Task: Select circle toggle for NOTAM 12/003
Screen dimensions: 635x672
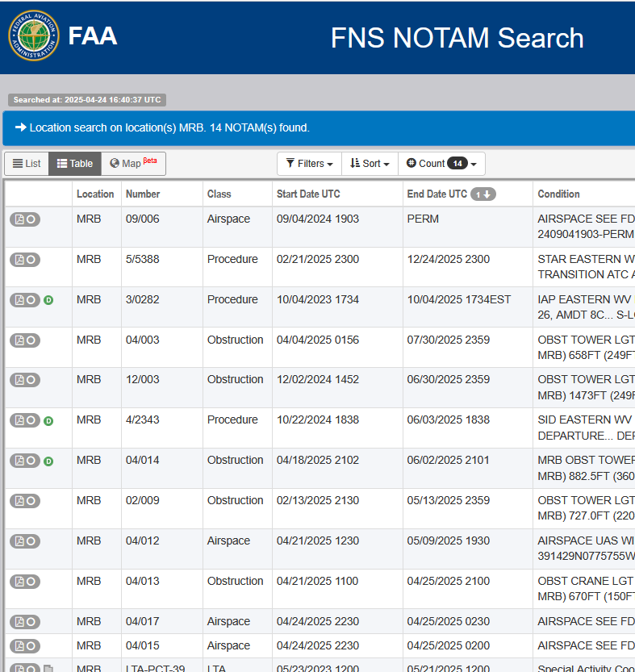Action: pos(31,380)
